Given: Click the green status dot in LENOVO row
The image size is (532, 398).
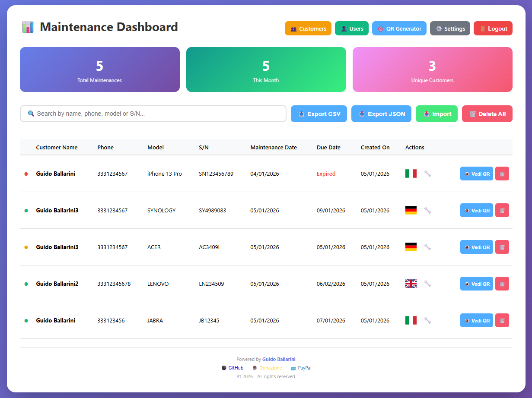Looking at the screenshot, I should click(26, 284).
